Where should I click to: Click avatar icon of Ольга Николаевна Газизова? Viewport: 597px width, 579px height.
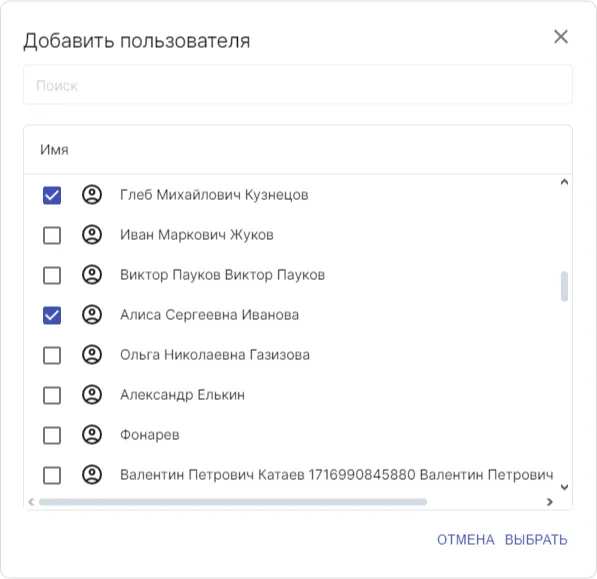click(92, 354)
